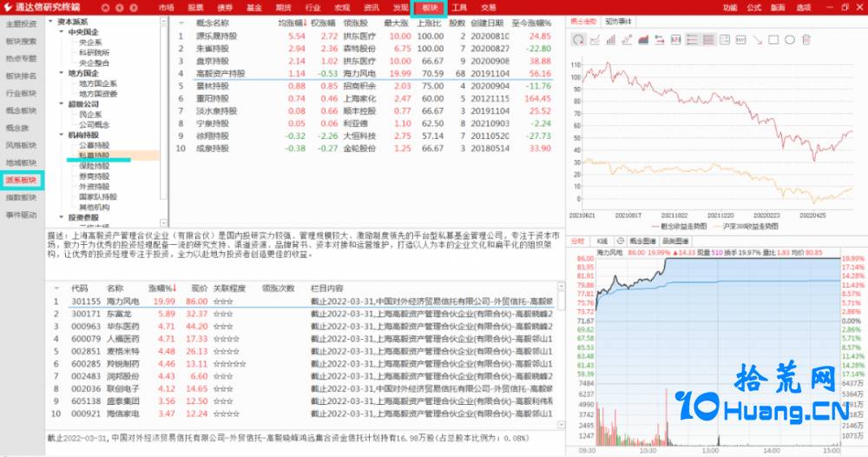Switch to the 分时 chart tab
The width and height of the screenshot is (868, 457).
point(578,241)
